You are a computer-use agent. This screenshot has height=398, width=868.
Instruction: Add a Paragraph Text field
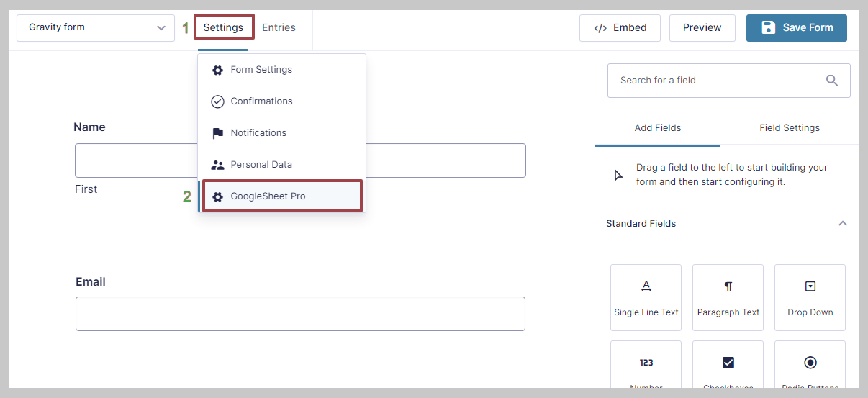[728, 297]
